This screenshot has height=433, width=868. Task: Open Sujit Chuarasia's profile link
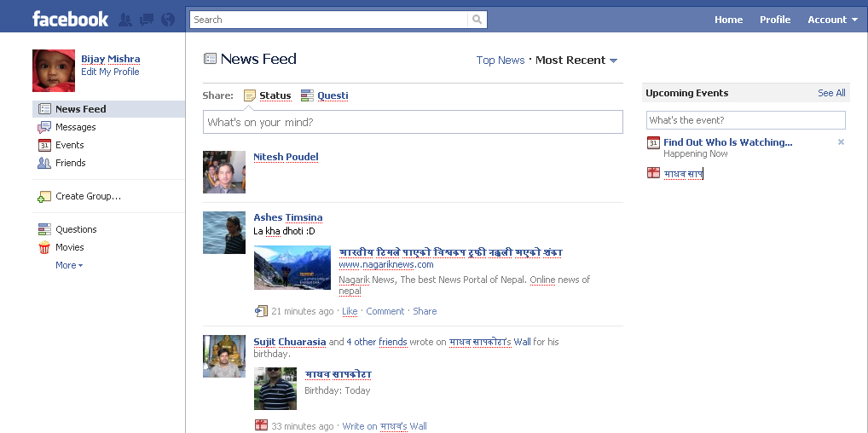(x=290, y=342)
